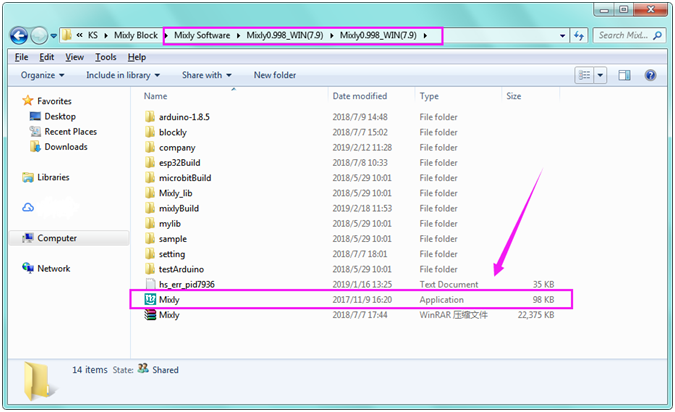This screenshot has width=675, height=412.
Task: Sort by Name column header
Action: 155,96
